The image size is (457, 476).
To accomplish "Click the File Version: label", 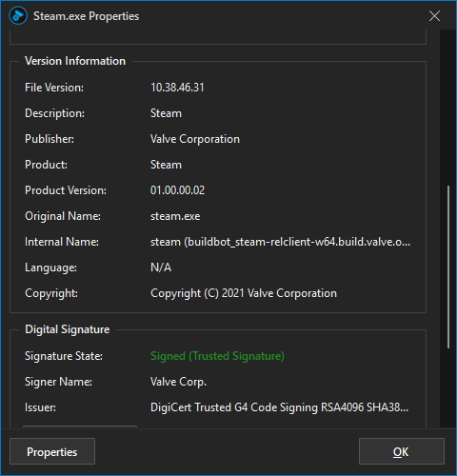I will coord(54,88).
